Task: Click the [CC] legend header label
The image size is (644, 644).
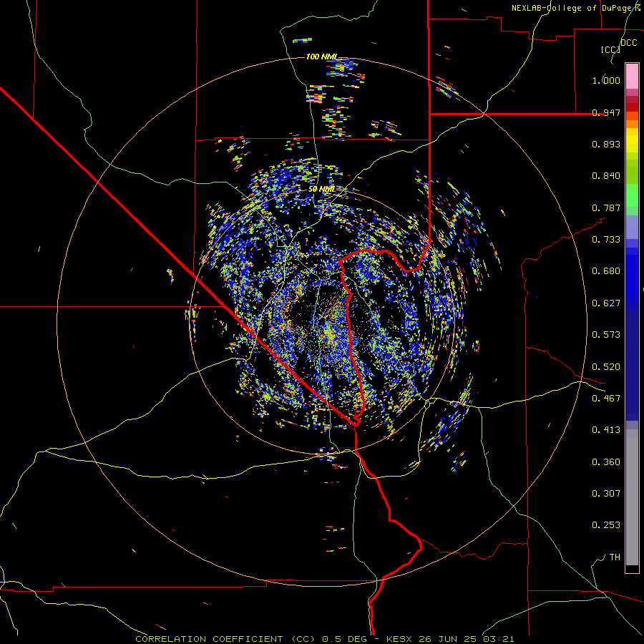Action: tap(610, 49)
